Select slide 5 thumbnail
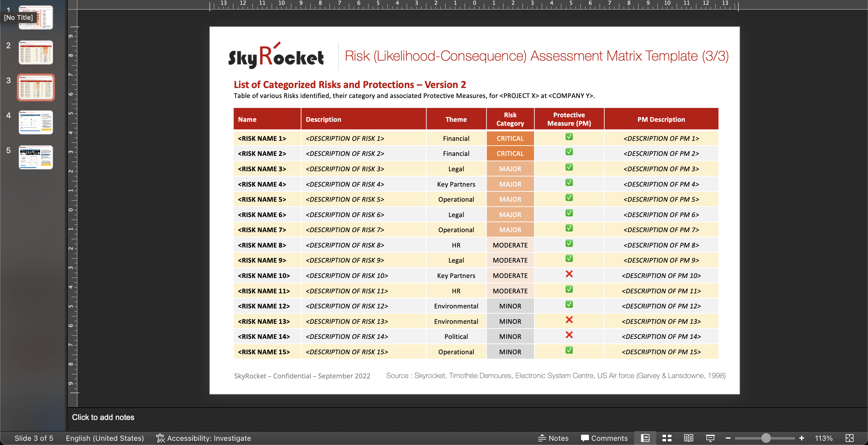The image size is (868, 445). click(x=36, y=157)
